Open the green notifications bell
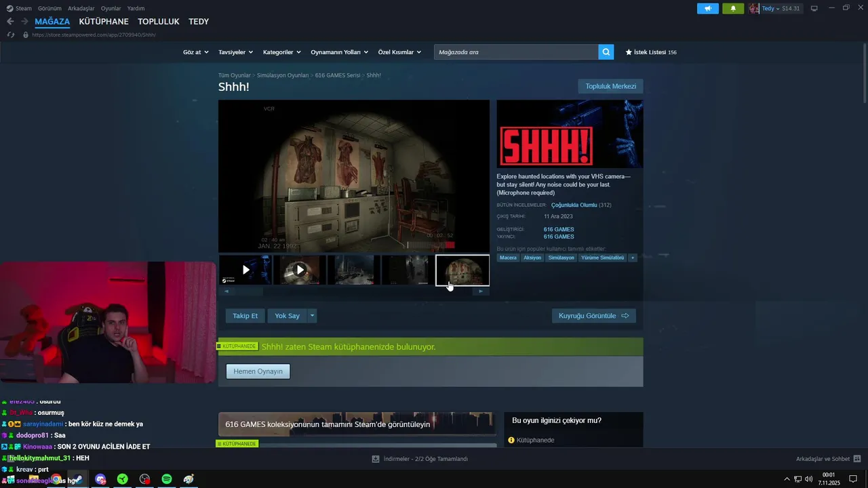Image resolution: width=868 pixels, height=488 pixels. pos(733,8)
